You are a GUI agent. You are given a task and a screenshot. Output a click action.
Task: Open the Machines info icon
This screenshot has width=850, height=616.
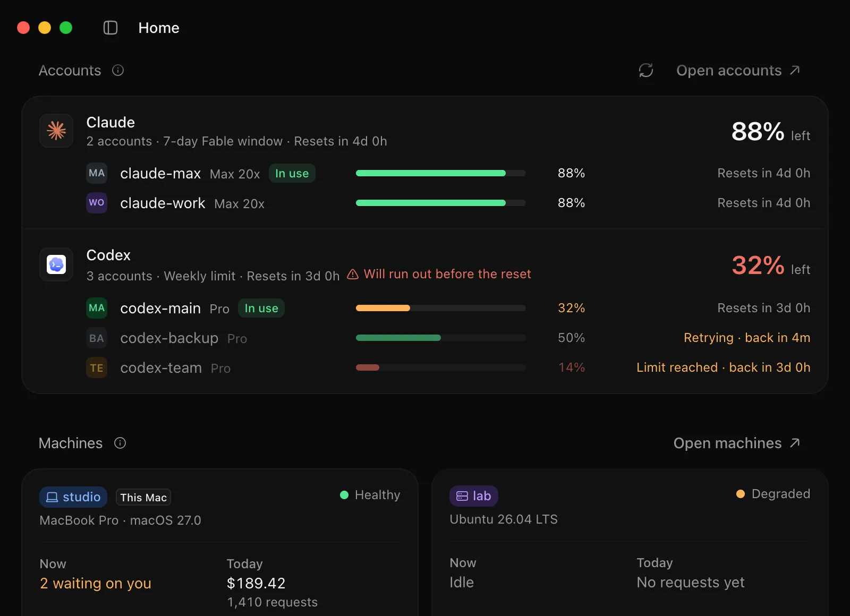[x=120, y=443]
